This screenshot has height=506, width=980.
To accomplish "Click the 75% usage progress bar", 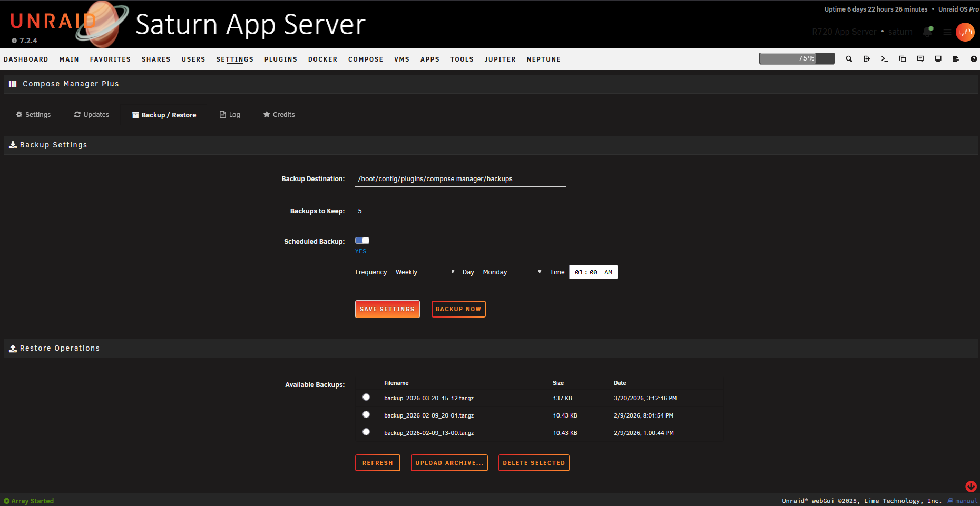I will (x=797, y=58).
